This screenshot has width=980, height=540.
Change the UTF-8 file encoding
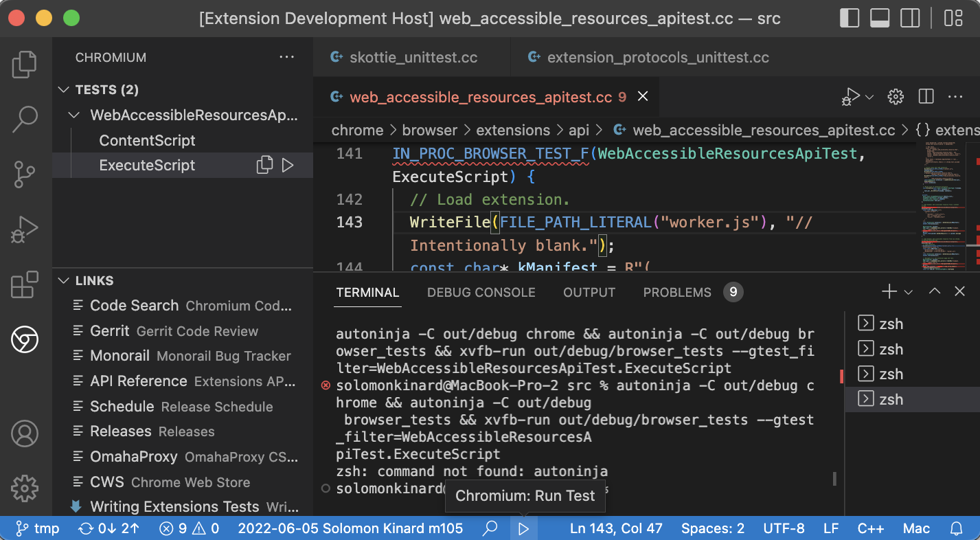point(784,528)
